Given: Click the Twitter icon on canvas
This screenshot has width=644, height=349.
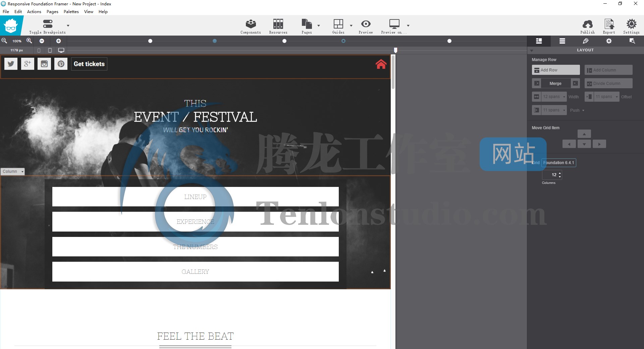Looking at the screenshot, I should tap(11, 64).
